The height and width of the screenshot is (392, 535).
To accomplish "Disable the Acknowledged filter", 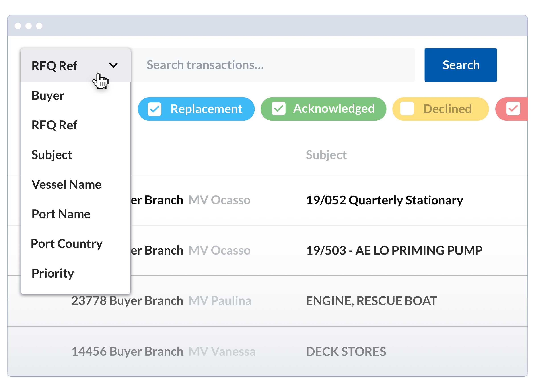I will (x=323, y=109).
